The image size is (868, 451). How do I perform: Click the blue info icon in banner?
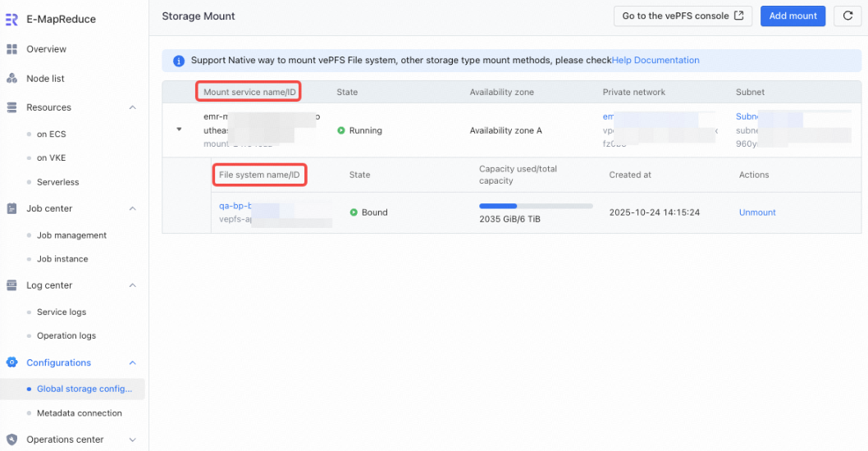(179, 61)
